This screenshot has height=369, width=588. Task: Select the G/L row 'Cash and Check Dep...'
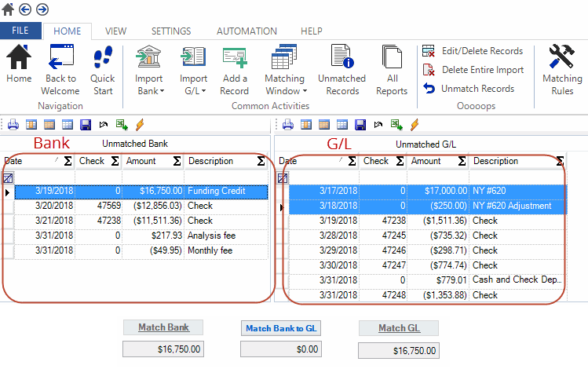coord(428,280)
